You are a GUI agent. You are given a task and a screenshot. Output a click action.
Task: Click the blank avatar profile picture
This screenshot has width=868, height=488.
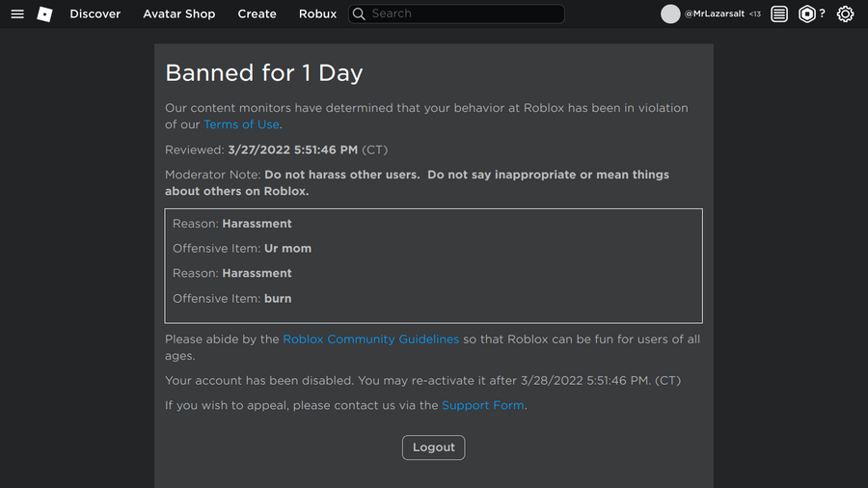pos(670,14)
